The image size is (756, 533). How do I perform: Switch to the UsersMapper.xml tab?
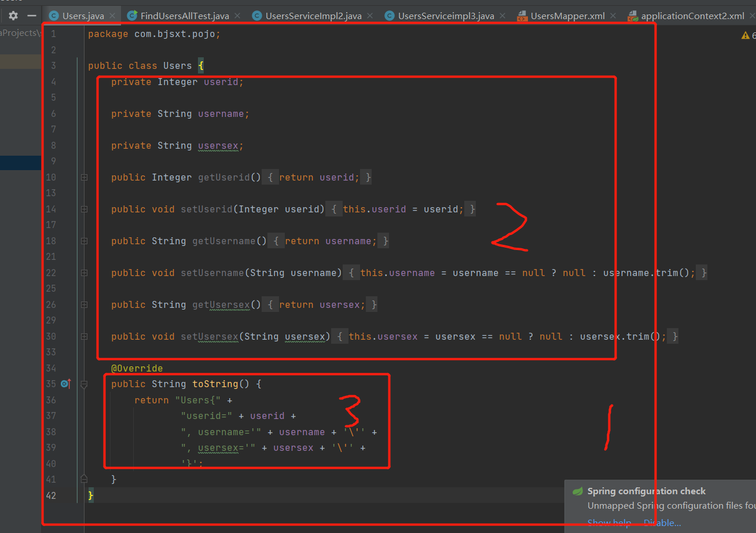[x=568, y=16]
